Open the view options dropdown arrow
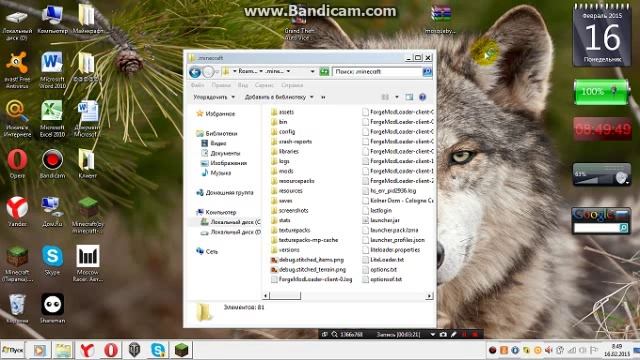This screenshot has width=640, height=360. pos(396,97)
